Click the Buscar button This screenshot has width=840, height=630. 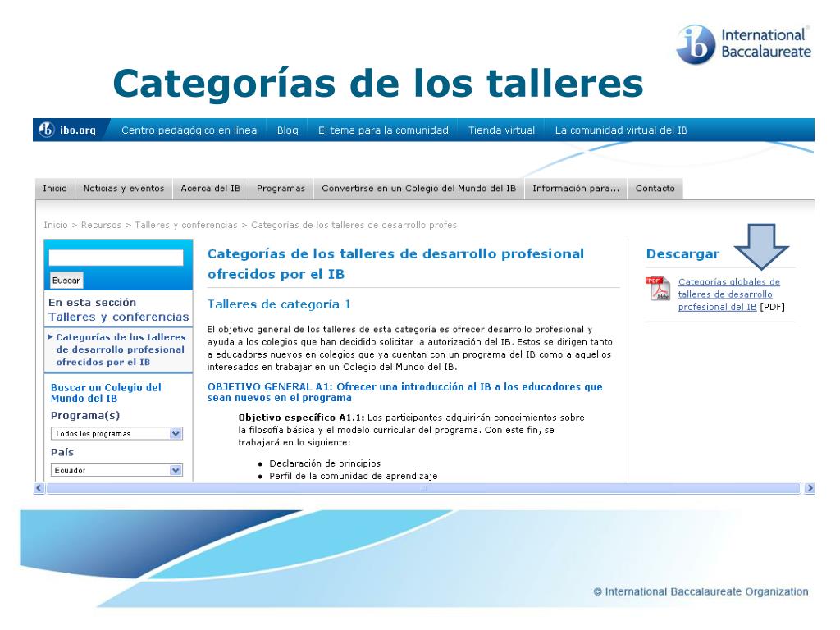coord(66,281)
